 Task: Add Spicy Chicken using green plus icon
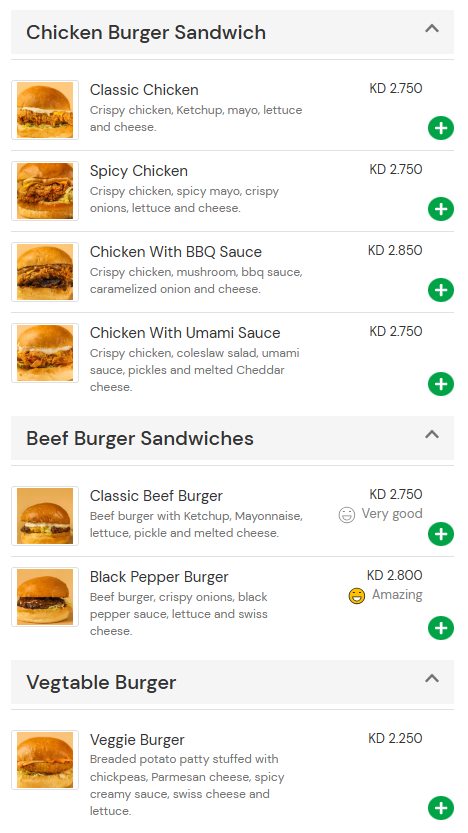coord(441,209)
